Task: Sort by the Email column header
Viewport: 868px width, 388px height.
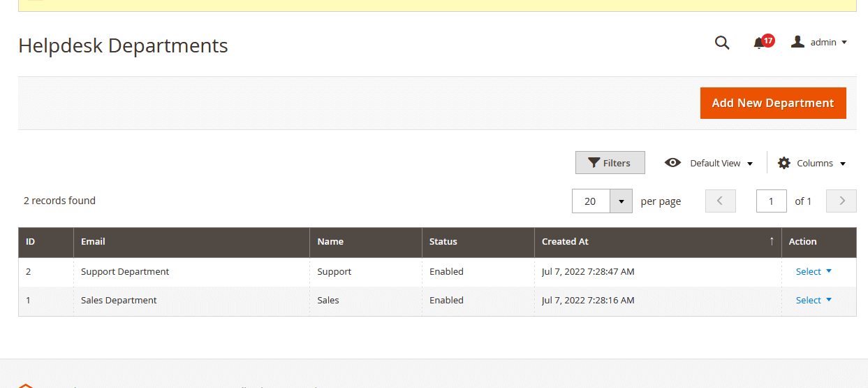Action: pos(94,242)
